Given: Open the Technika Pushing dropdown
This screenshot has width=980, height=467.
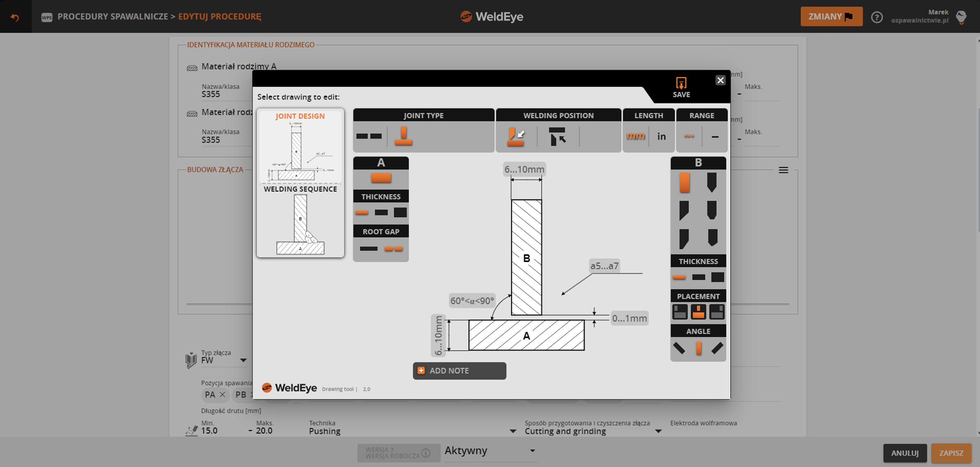Looking at the screenshot, I should [x=513, y=431].
